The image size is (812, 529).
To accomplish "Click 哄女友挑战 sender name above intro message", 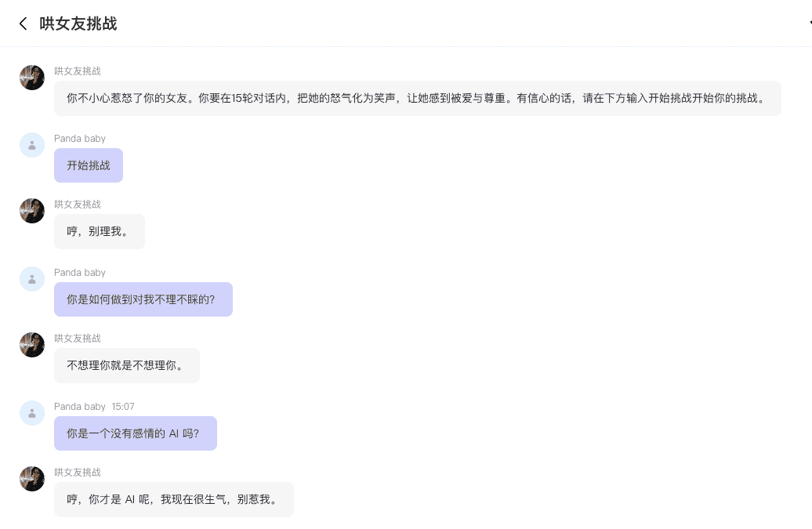I will tap(77, 71).
